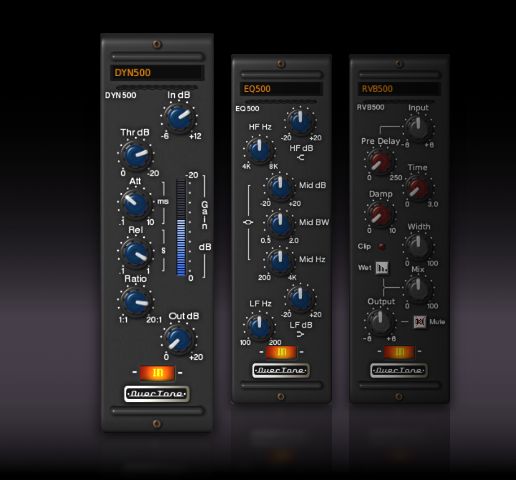Viewport: 516px width, 480px height.
Task: Click the AvecTone logo on EQ500
Action: point(281,370)
